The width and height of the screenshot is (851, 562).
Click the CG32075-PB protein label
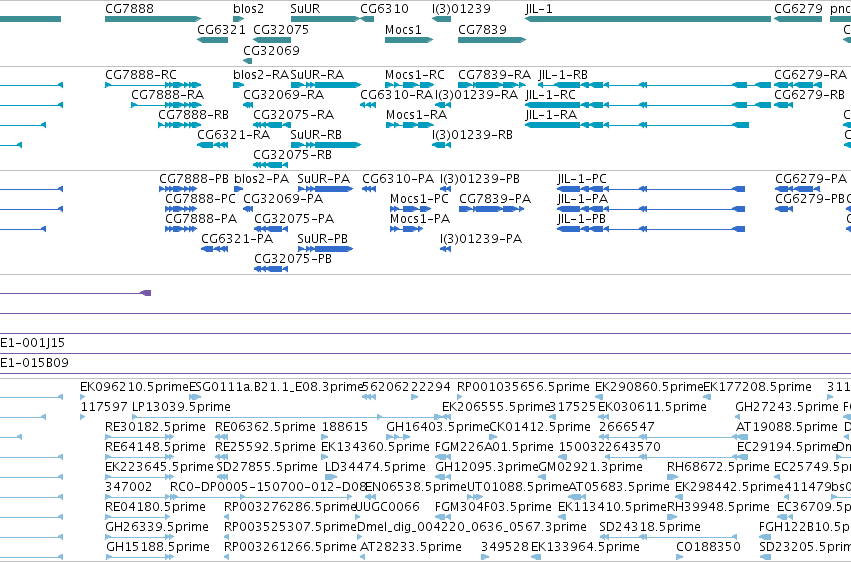(293, 259)
